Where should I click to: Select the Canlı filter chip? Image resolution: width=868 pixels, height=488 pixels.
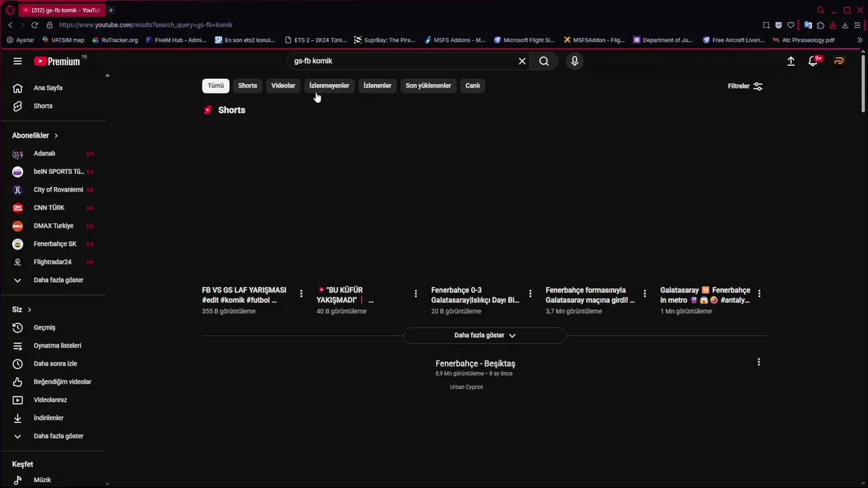pyautogui.click(x=473, y=85)
